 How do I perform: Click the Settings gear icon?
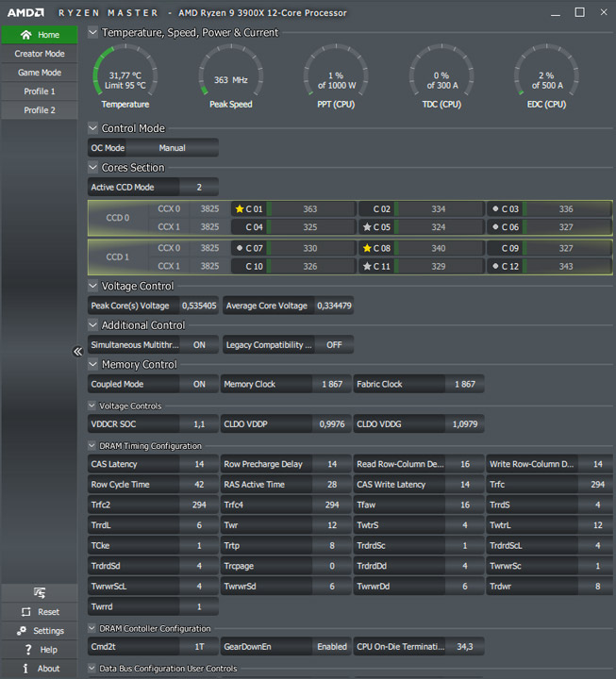(x=22, y=631)
